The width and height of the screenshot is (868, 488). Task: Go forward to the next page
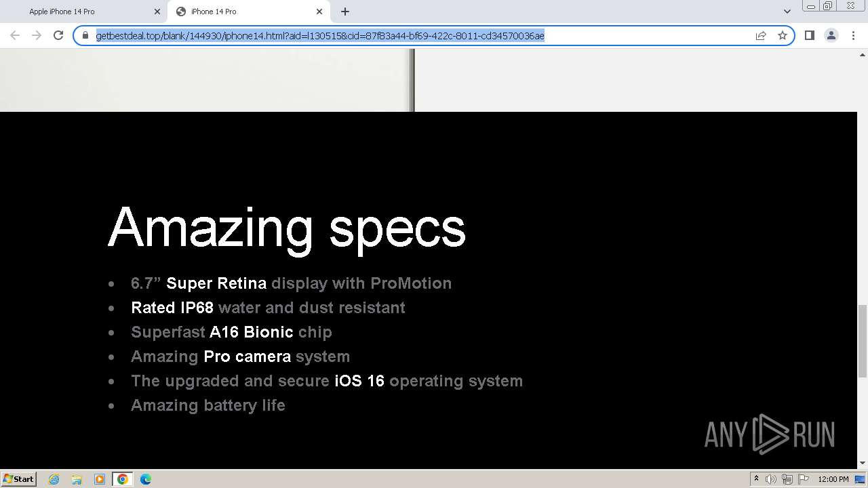pyautogui.click(x=37, y=35)
